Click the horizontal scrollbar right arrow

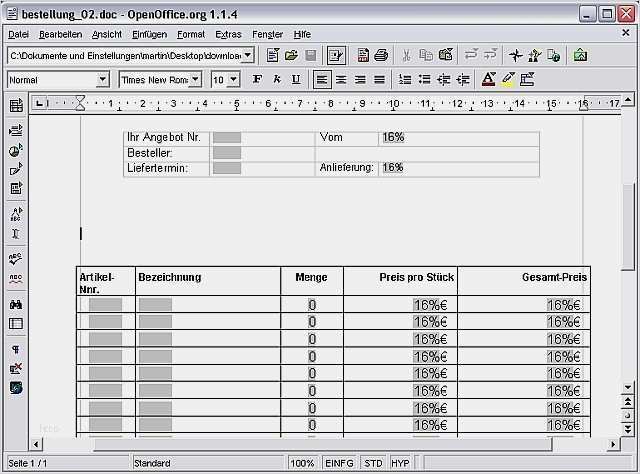pyautogui.click(x=613, y=444)
